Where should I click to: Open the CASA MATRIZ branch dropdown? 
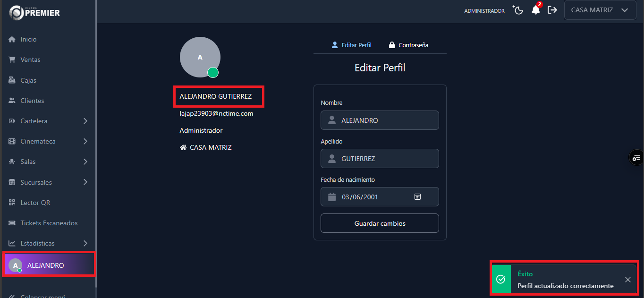point(600,10)
